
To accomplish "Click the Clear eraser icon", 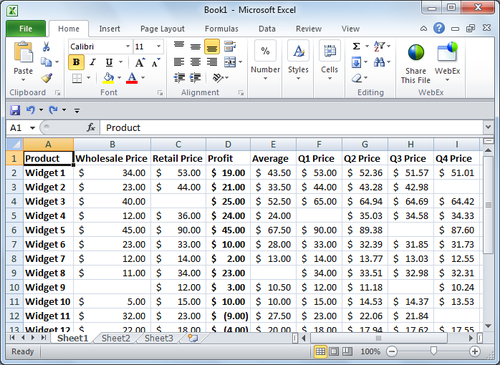I will (x=356, y=78).
